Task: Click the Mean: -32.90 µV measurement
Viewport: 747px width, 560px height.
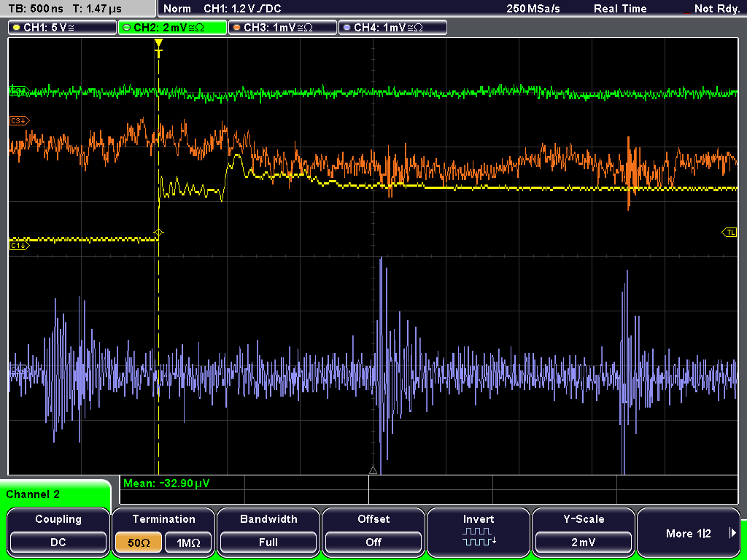Action: pos(166,483)
